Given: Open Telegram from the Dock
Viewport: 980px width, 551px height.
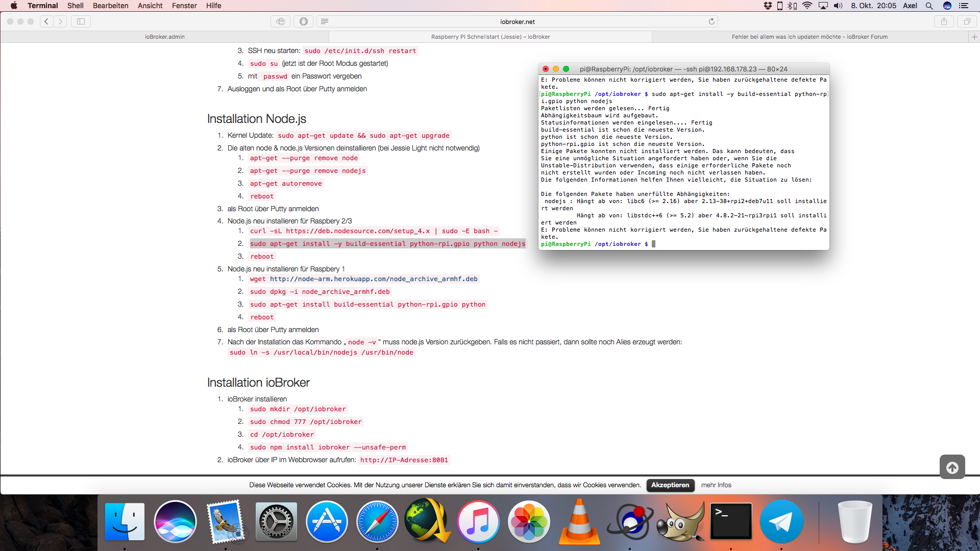Looking at the screenshot, I should coord(781,522).
